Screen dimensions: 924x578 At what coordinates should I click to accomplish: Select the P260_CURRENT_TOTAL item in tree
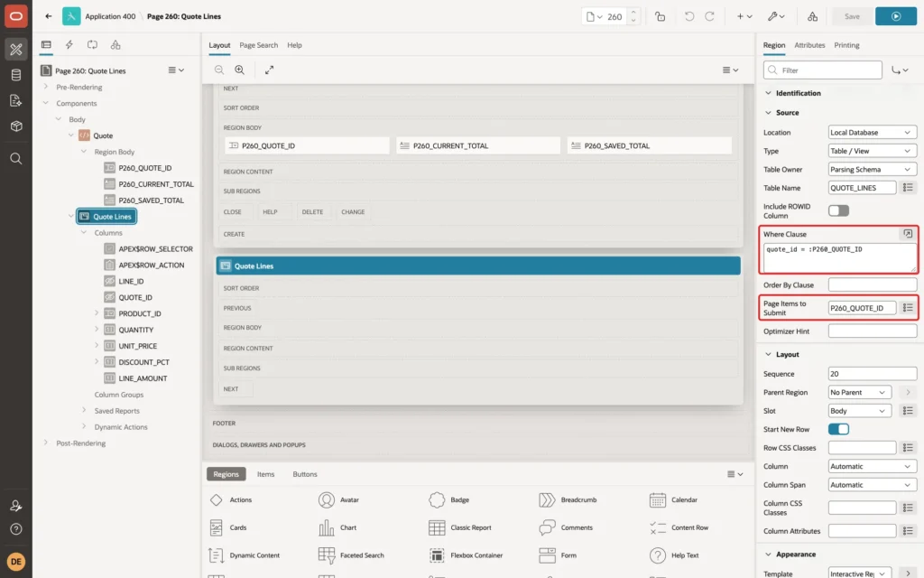click(155, 184)
